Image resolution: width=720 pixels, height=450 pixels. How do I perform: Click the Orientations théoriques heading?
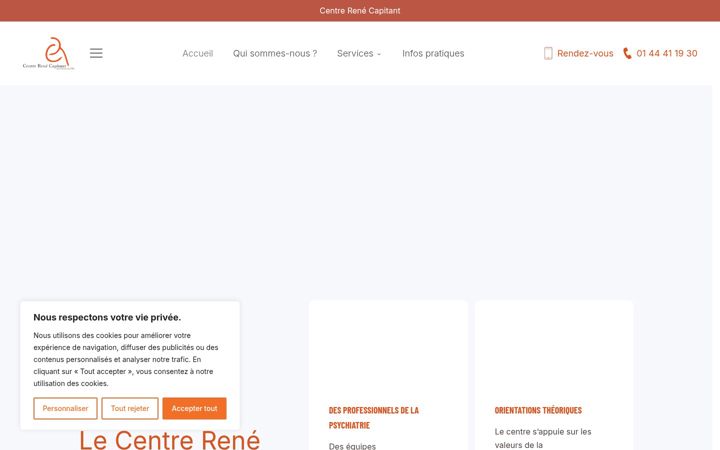(x=538, y=410)
